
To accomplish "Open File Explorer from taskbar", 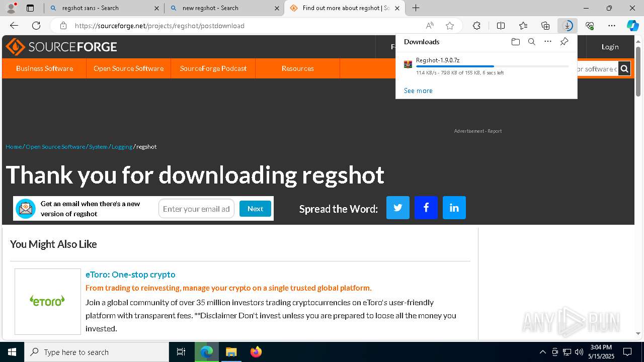I will click(x=231, y=352).
